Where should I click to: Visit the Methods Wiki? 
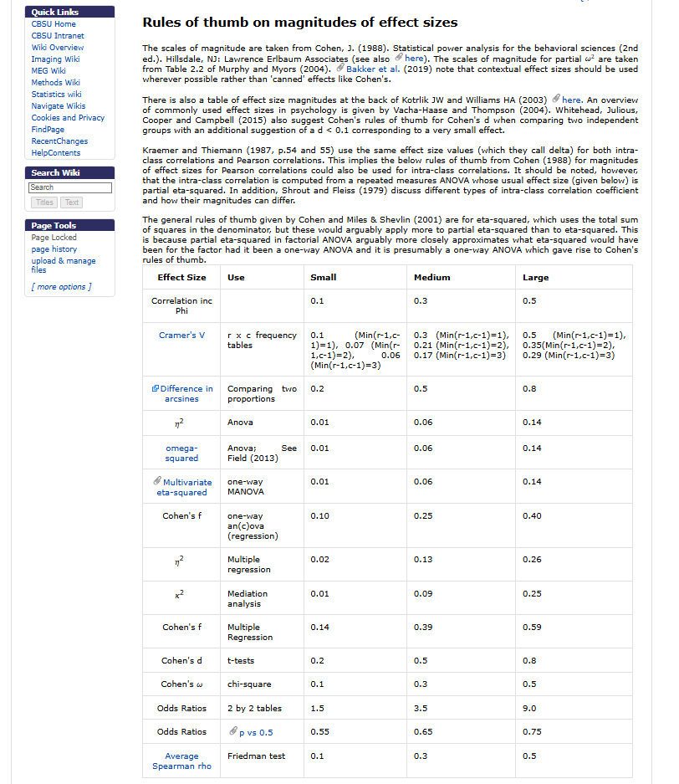pos(55,83)
